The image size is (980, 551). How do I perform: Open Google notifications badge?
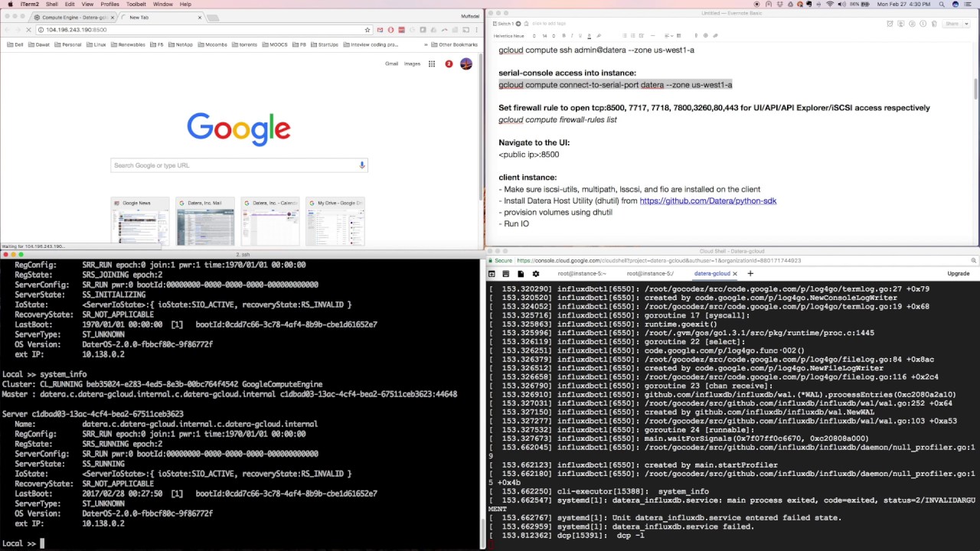pyautogui.click(x=449, y=64)
